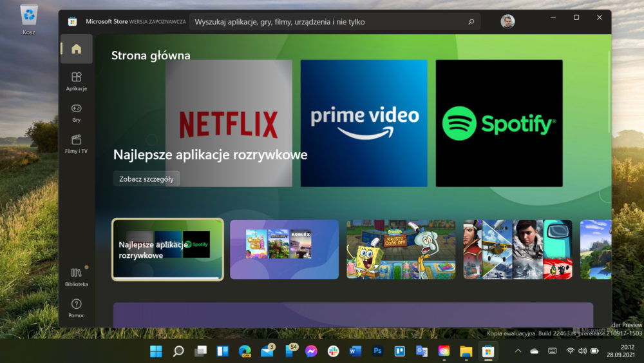Click Microsoft Store icon in taskbar
The image size is (644, 363).
(x=488, y=351)
